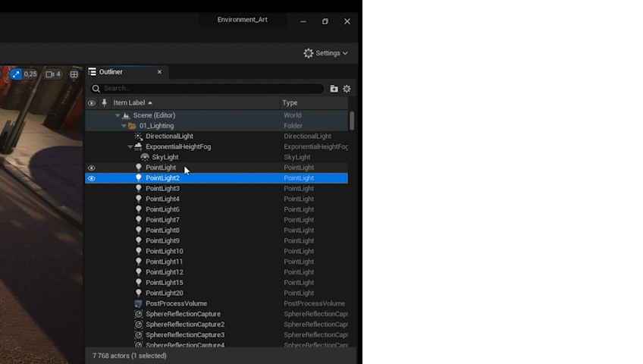The image size is (643, 364).
Task: Click the Environment_Art project name
Action: coord(243,20)
